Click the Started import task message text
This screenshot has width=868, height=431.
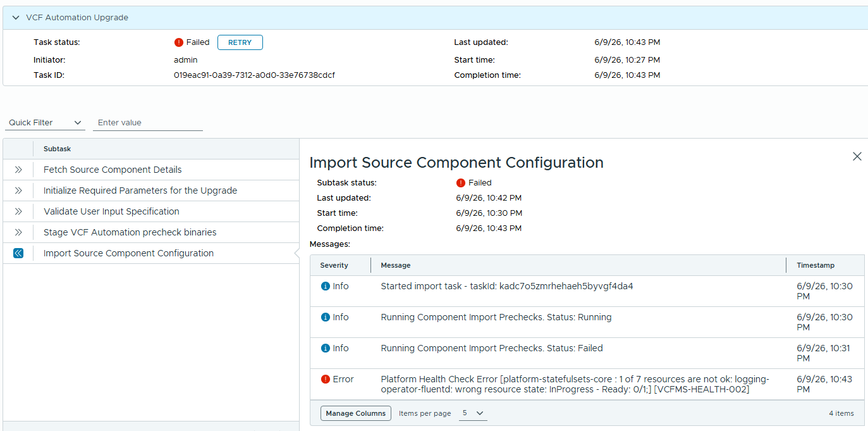[507, 286]
